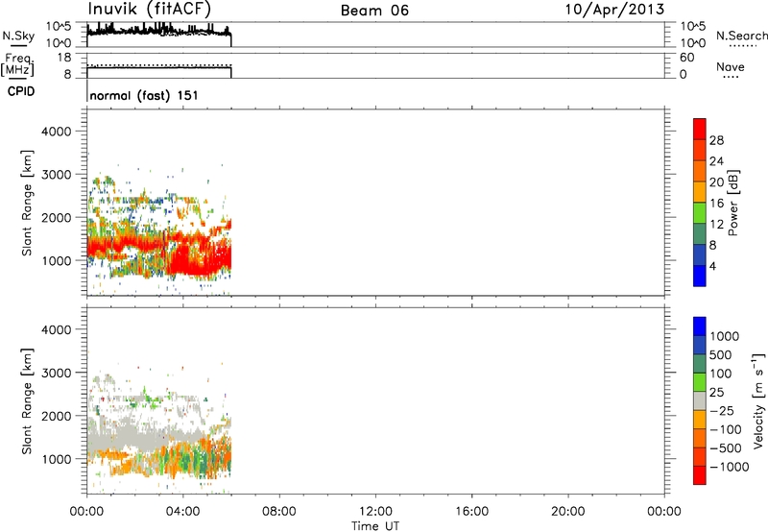The height and width of the screenshot is (532, 768).
Task: Click the Time UT axis label
Action: (x=375, y=526)
